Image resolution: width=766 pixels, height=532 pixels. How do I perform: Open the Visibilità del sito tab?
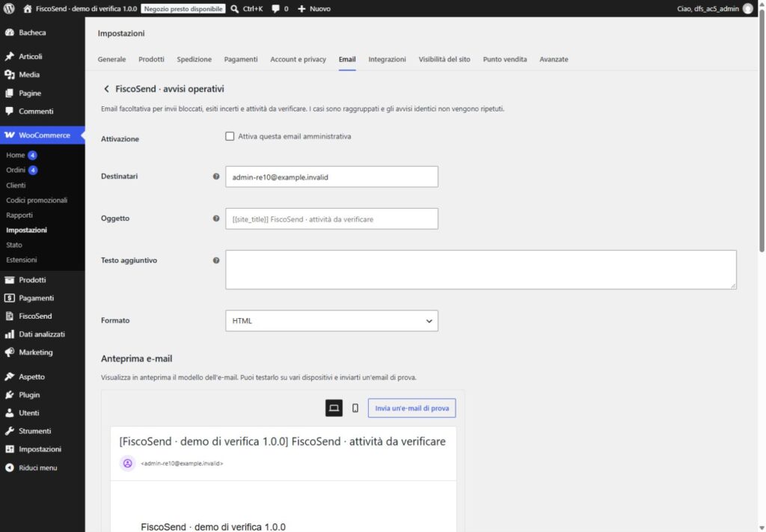[444, 59]
